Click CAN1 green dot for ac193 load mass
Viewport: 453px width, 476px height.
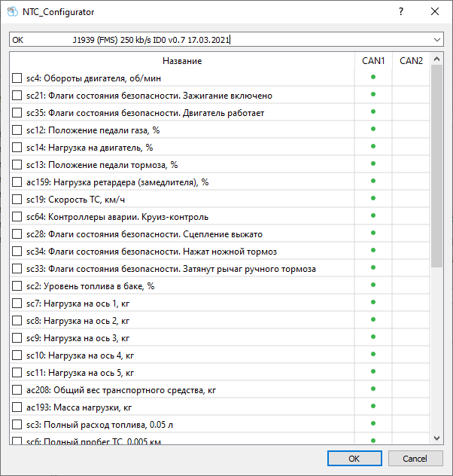pyautogui.click(x=373, y=406)
